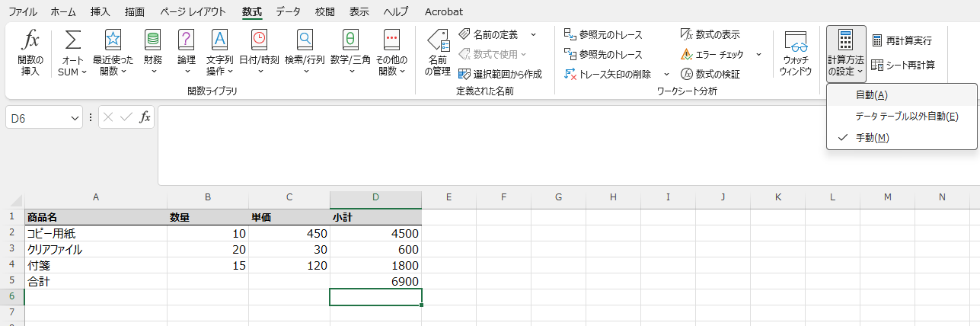Click 参照先のトレース

click(x=603, y=54)
